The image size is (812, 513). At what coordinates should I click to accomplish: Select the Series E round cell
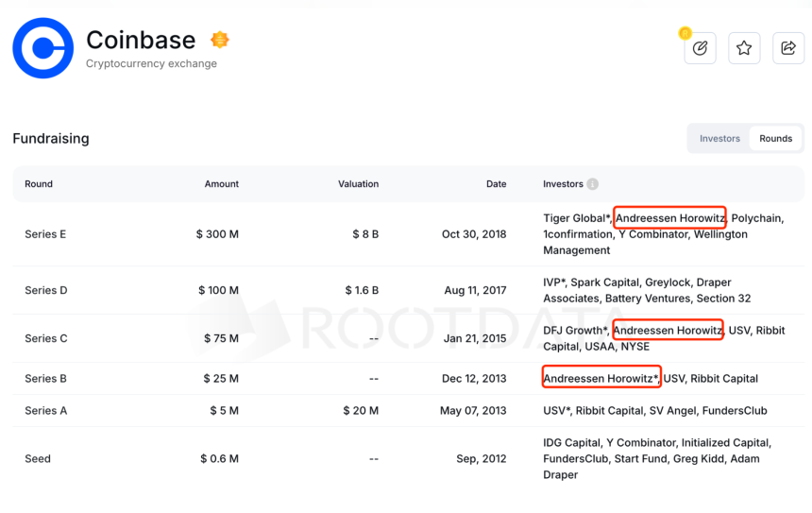pyautogui.click(x=45, y=234)
